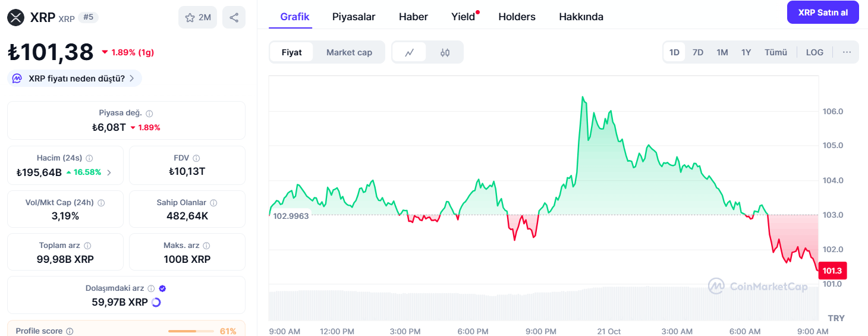Open the Yield tab
Screen dimensions: 868x336
coord(463,17)
